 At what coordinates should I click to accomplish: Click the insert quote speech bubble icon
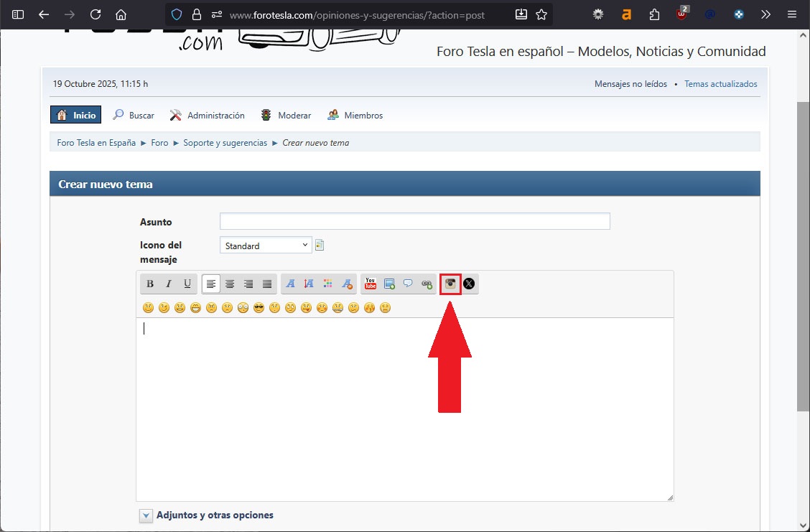(408, 284)
